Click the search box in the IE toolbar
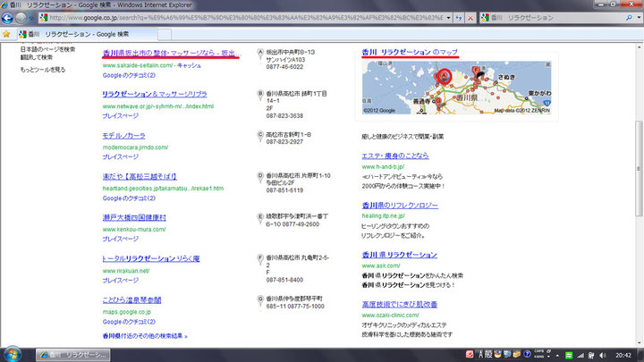The width and height of the screenshot is (644, 362). click(555, 18)
